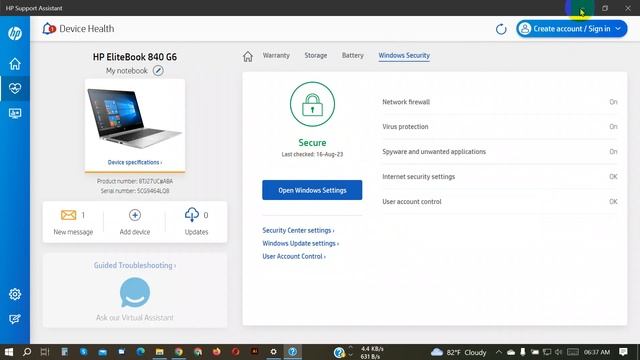Open the Guided Troubleshooting link
Image resolution: width=640 pixels, height=360 pixels.
[x=135, y=265]
